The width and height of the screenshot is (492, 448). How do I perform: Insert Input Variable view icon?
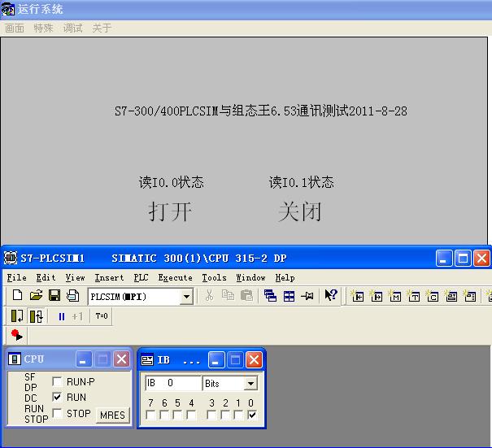[357, 295]
